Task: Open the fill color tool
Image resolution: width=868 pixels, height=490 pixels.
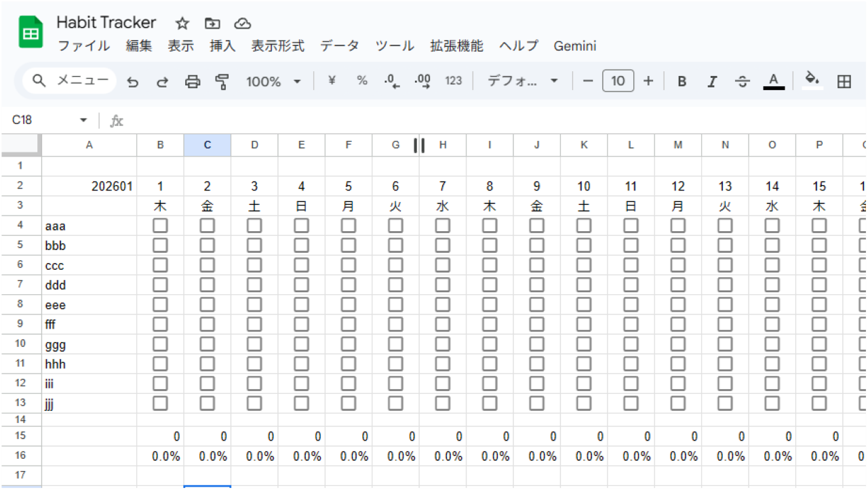Action: pyautogui.click(x=812, y=81)
